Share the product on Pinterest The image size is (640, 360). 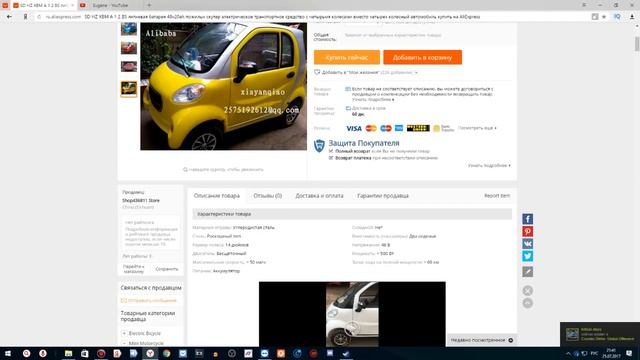click(527, 231)
